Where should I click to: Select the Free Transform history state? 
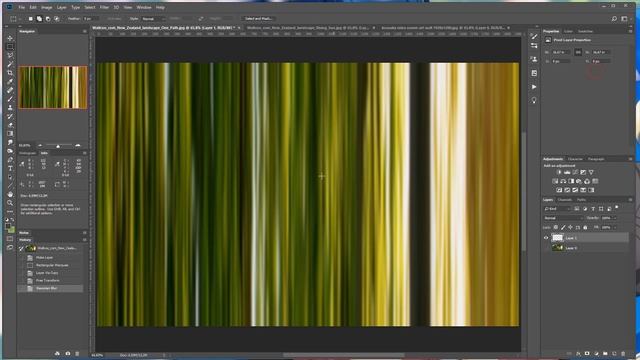(50, 280)
